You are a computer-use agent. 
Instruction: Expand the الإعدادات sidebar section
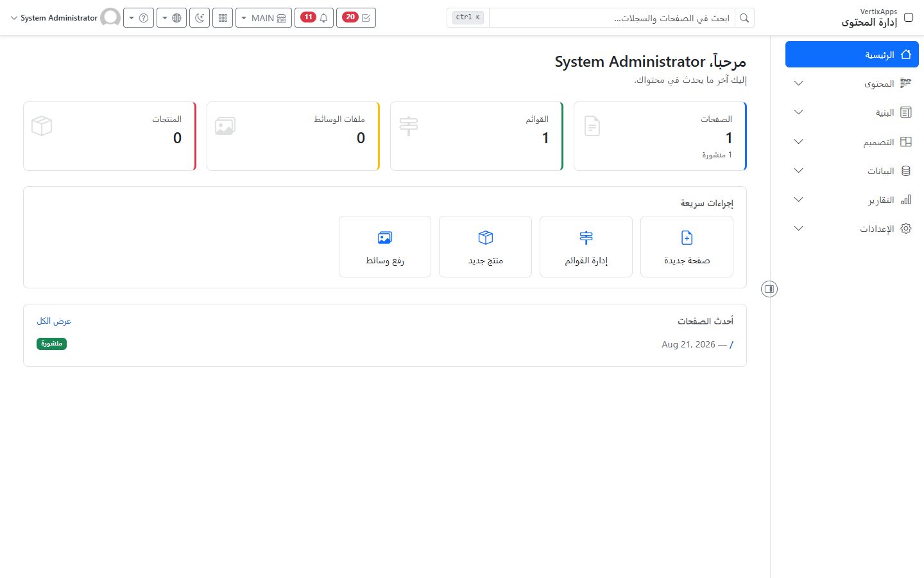coord(852,229)
